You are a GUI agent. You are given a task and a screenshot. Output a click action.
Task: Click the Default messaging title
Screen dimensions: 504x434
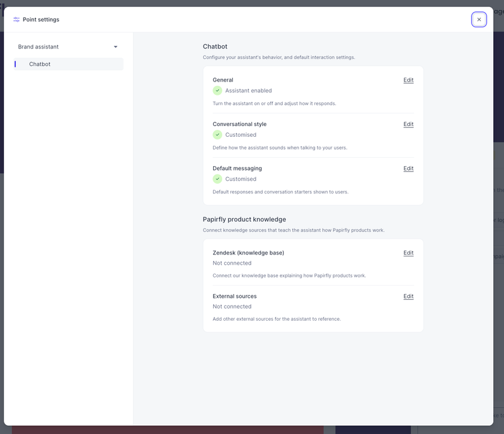point(237,169)
